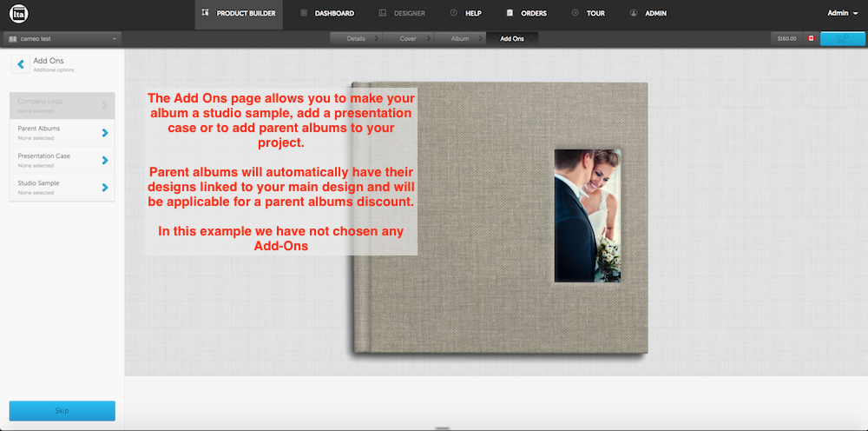Viewport: 868px width, 431px height.
Task: Click the Designer layout icon
Action: (383, 13)
